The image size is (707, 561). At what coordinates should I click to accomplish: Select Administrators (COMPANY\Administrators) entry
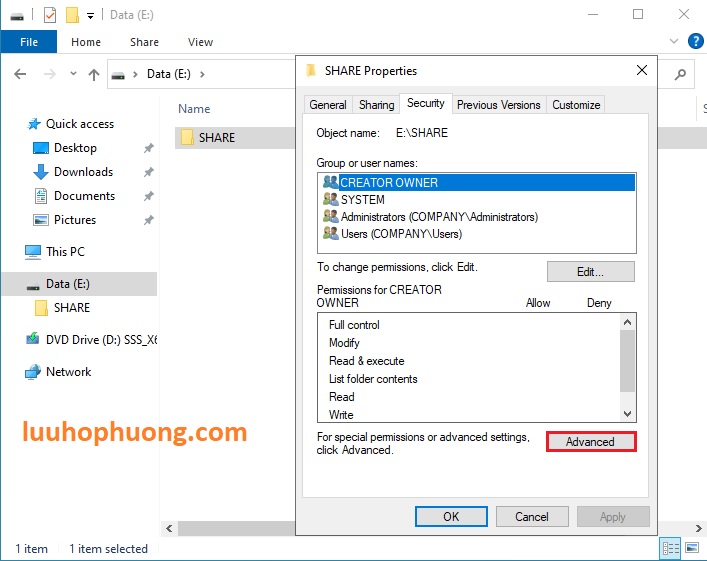point(438,217)
